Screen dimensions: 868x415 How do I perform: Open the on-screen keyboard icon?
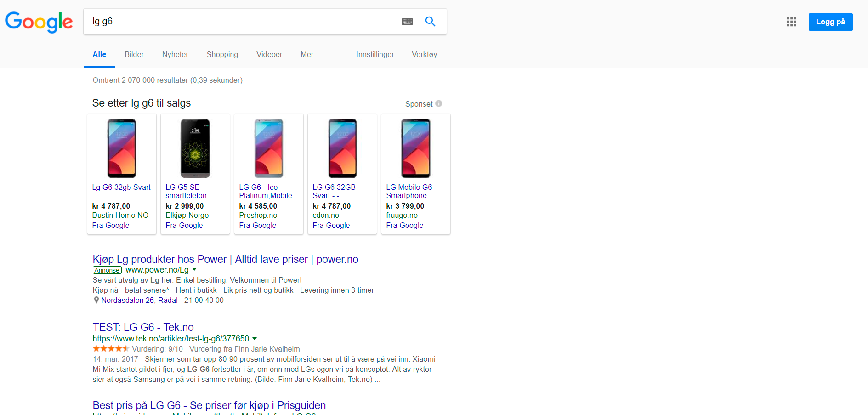click(407, 22)
